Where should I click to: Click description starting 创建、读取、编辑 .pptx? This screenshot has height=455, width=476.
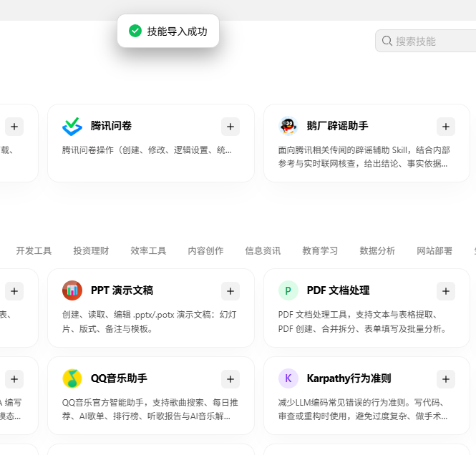pos(149,321)
